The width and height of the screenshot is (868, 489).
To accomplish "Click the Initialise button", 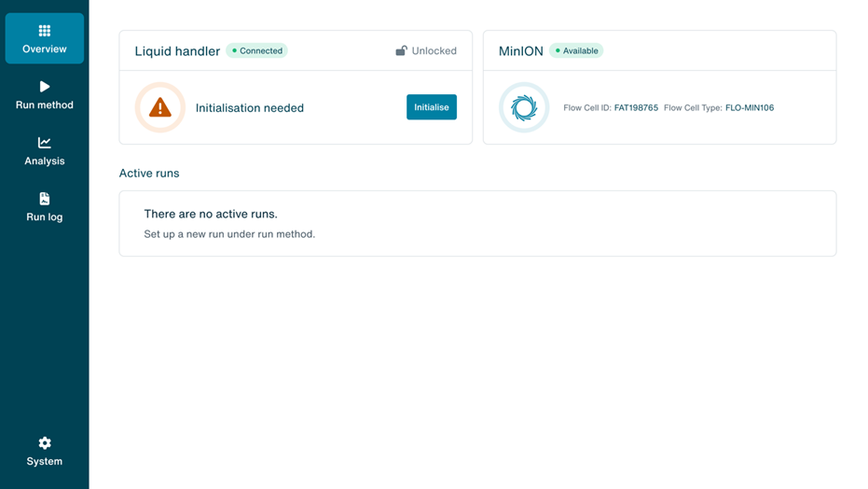I will pyautogui.click(x=432, y=107).
